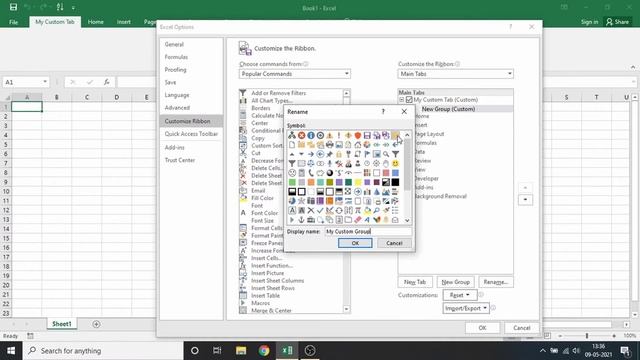Select the solid black square symbol
Image resolution: width=640 pixels, height=360 pixels.
(x=395, y=182)
